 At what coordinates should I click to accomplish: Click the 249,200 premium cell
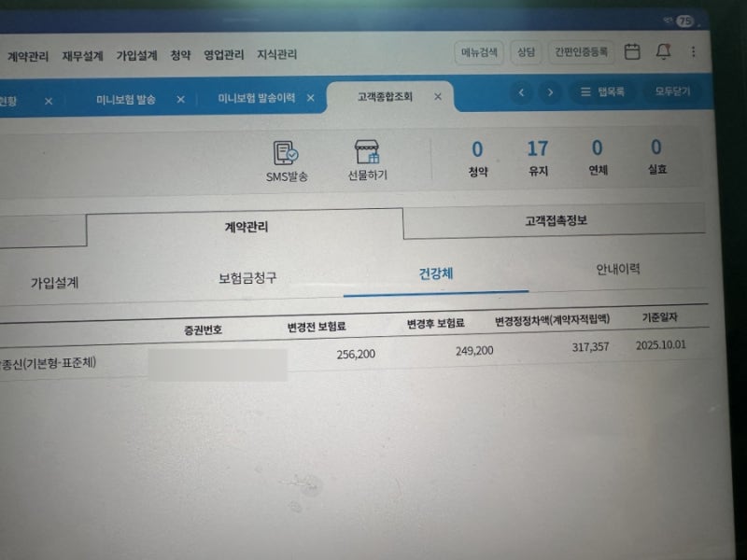[x=474, y=351]
